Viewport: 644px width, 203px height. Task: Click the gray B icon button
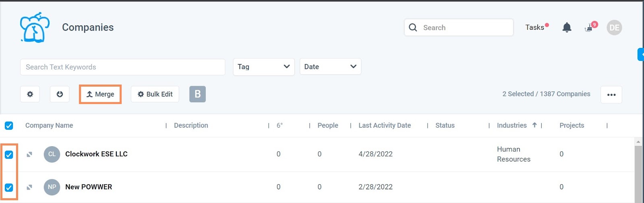click(197, 94)
